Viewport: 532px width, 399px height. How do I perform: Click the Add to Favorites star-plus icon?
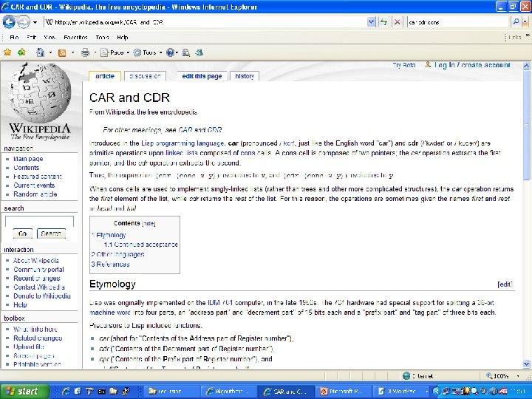(x=21, y=52)
